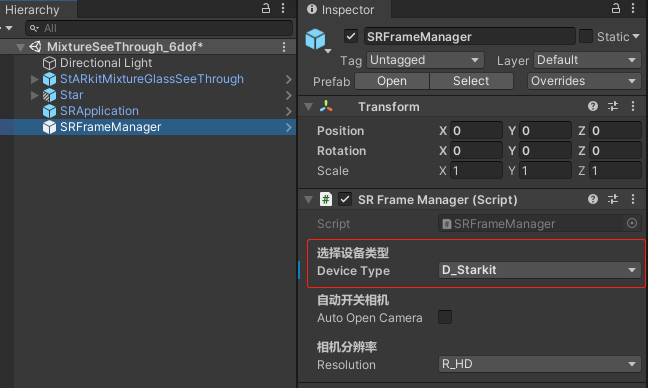This screenshot has height=388, width=648.
Task: Open SR Frame Manager script options menu
Action: click(633, 200)
